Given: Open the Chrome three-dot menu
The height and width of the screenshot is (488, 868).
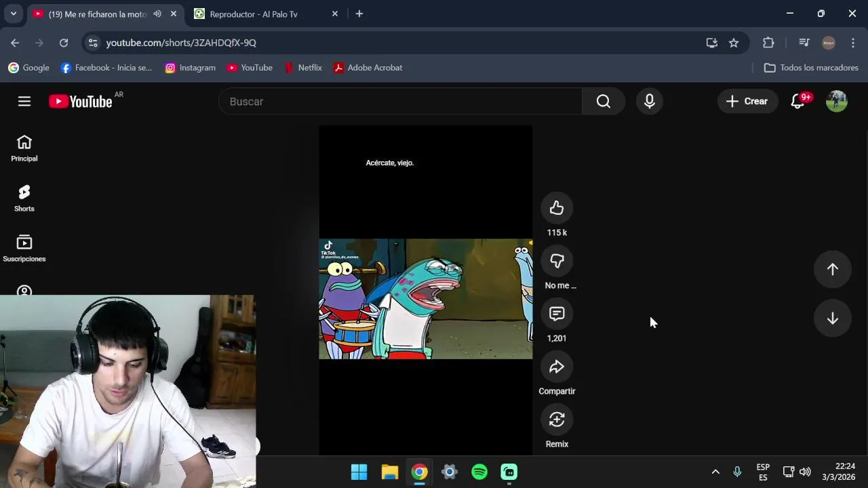Looking at the screenshot, I should (x=853, y=43).
